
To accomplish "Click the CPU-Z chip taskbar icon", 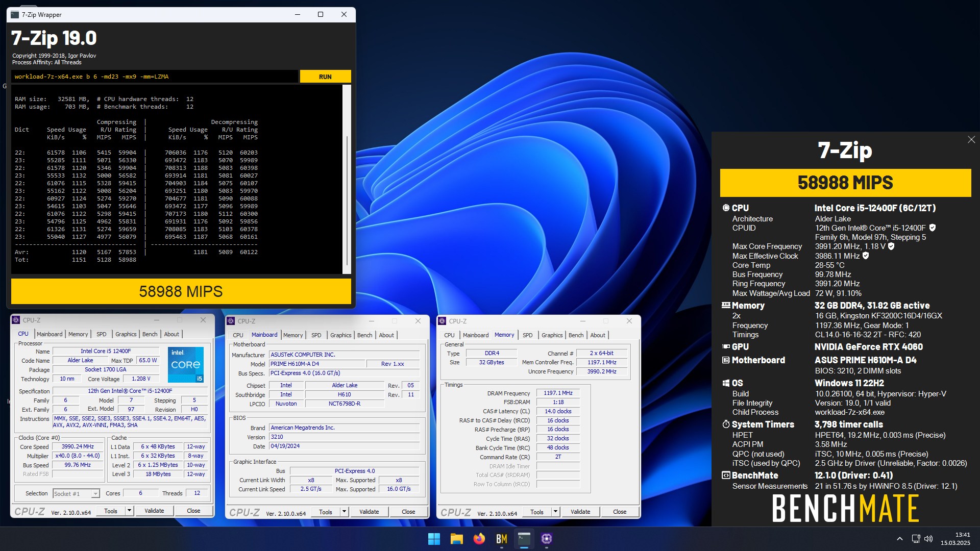I will coord(547,539).
